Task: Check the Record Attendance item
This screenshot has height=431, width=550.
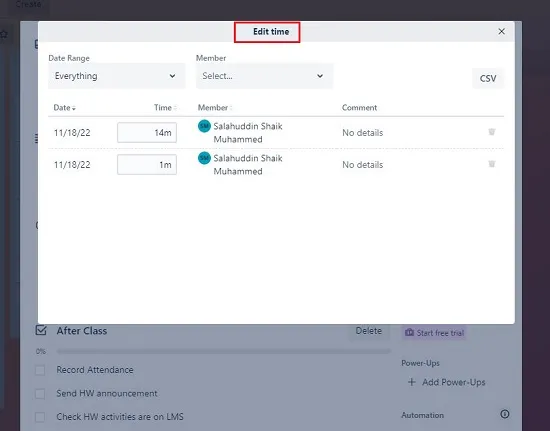Action: click(40, 370)
